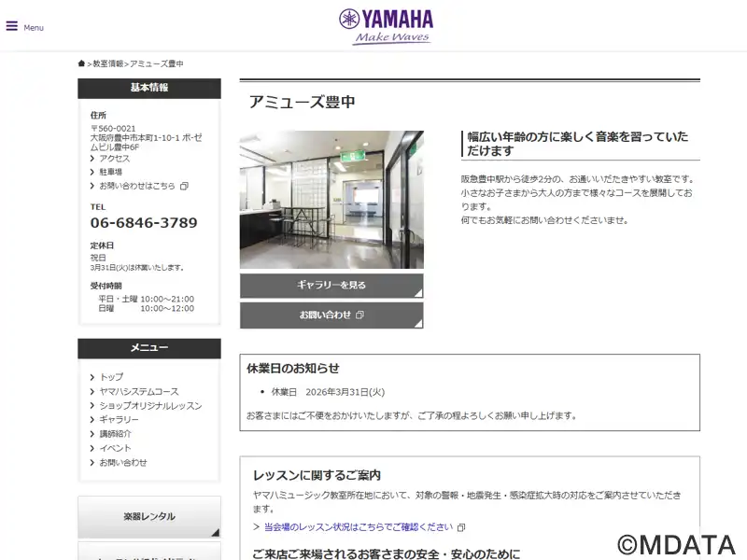Click the classroom interior photo
This screenshot has width=747, height=560.
click(331, 200)
